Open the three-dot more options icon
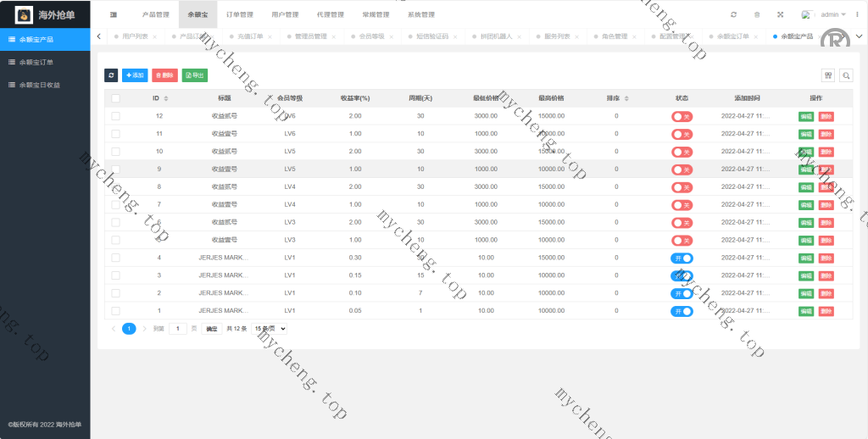The image size is (868, 439). [857, 14]
